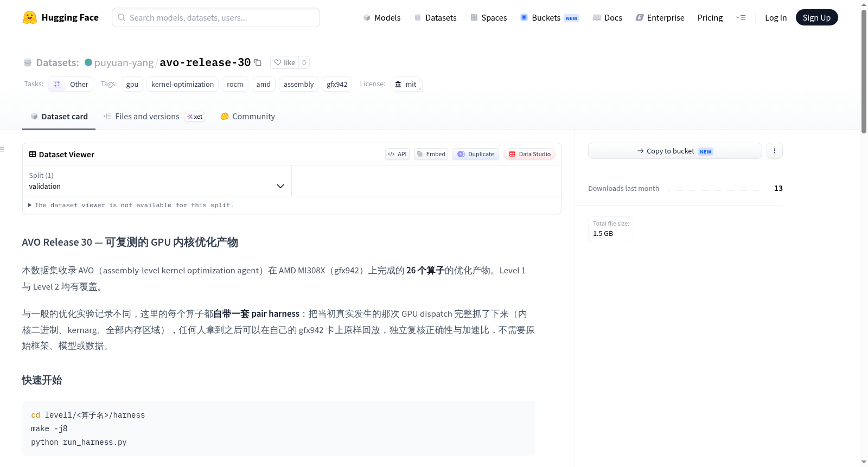Select the Other task tag

(71, 84)
